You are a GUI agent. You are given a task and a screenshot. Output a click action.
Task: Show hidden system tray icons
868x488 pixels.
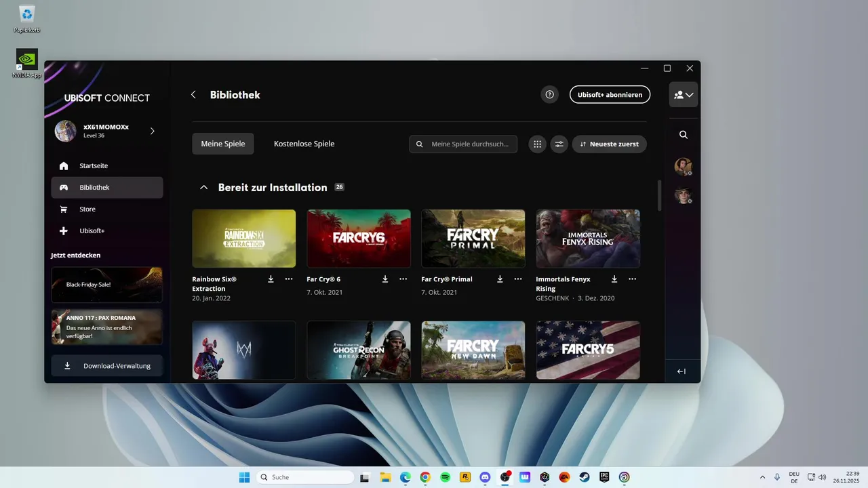coord(762,477)
